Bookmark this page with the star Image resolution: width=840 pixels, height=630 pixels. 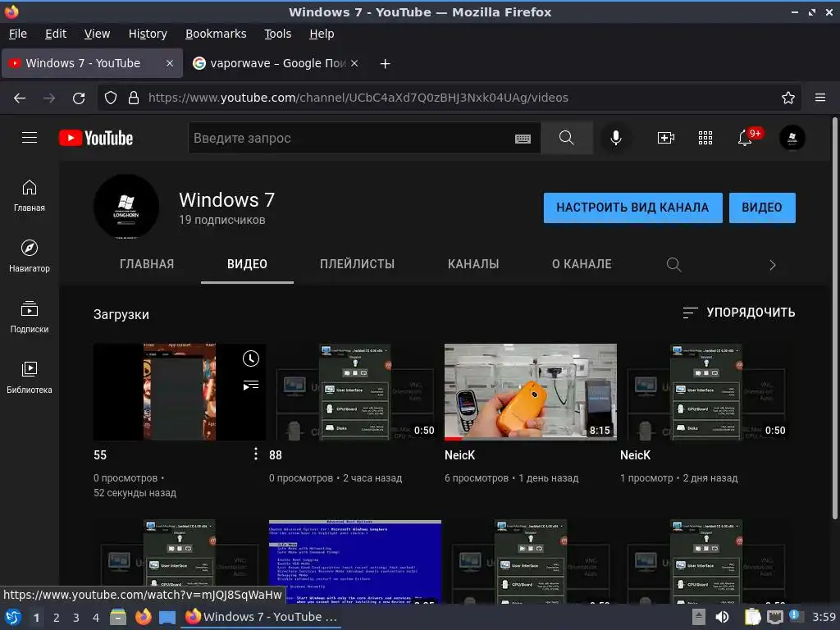tap(788, 98)
